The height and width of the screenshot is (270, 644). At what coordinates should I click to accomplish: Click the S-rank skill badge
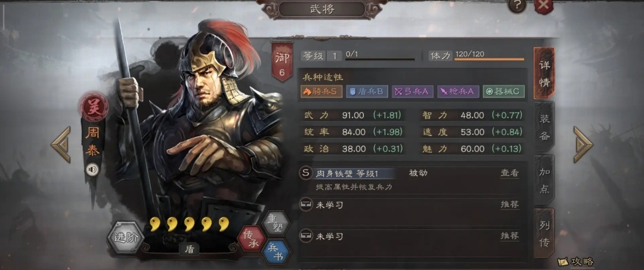tap(305, 173)
